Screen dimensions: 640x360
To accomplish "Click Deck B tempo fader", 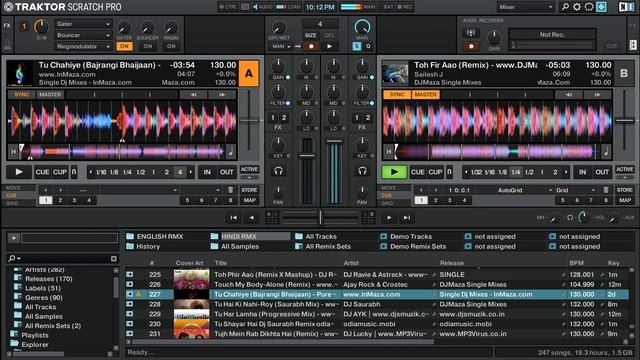I will [624, 120].
